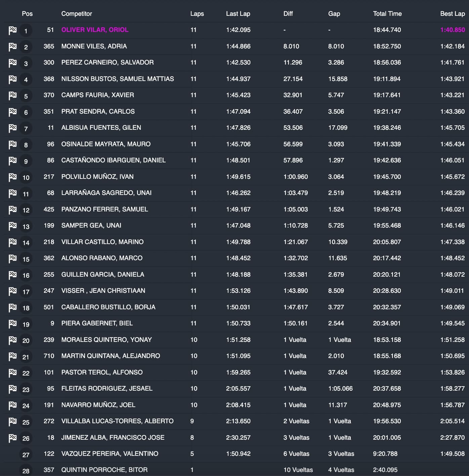The height and width of the screenshot is (476, 469).
Task: Click the checkered flag beside Monne Viles, Adria
Action: click(x=12, y=47)
